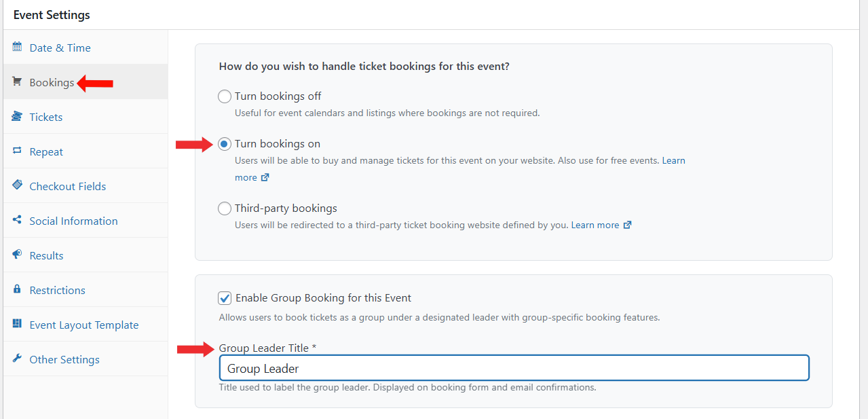Click the Repeat arrows icon
Screen dimensions: 868x419
17,151
